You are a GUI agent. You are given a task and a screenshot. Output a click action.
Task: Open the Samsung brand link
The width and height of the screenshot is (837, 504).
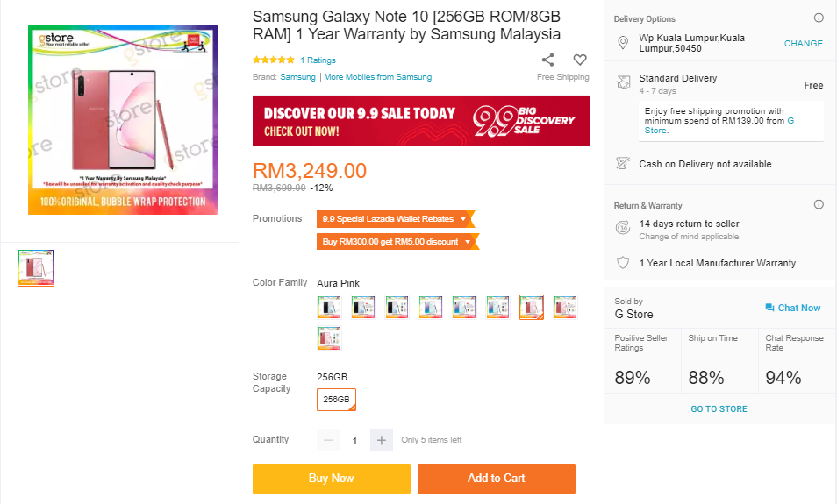click(297, 77)
